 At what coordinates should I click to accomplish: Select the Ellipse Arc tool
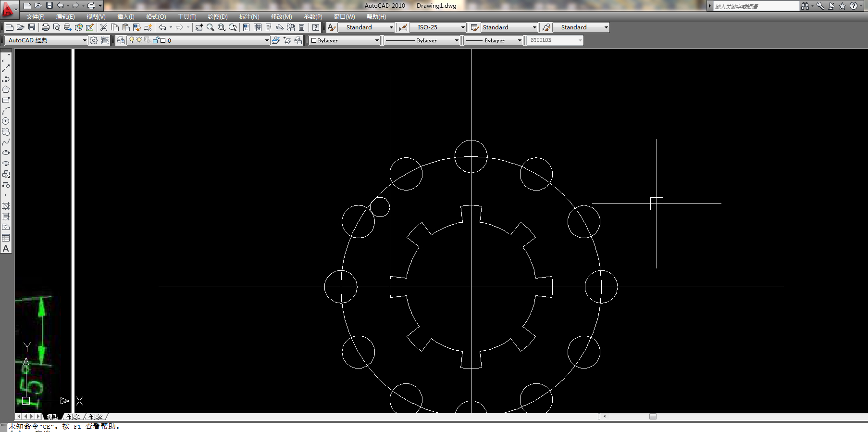(6, 164)
